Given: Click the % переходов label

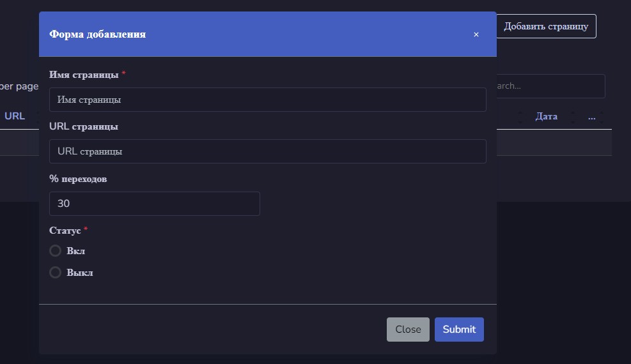Looking at the screenshot, I should pos(78,179).
